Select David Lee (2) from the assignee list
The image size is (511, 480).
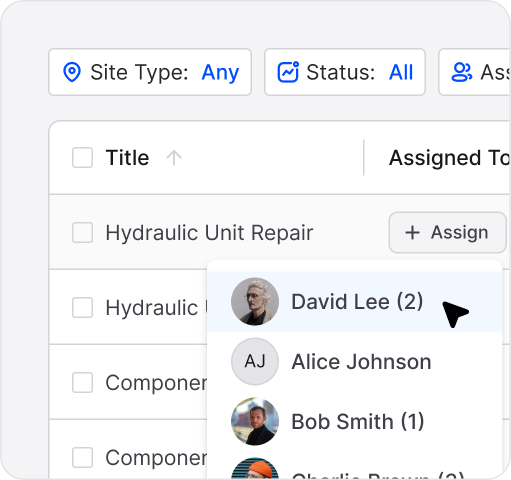click(355, 301)
